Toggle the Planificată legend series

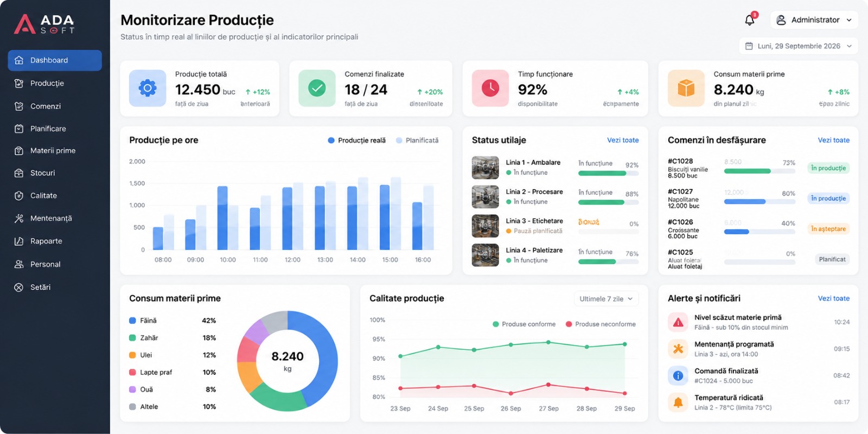pos(417,141)
